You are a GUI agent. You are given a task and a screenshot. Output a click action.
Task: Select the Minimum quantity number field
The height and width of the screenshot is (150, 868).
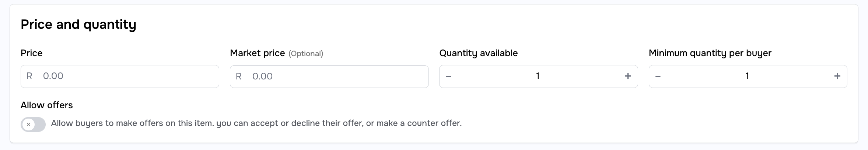coord(747,76)
